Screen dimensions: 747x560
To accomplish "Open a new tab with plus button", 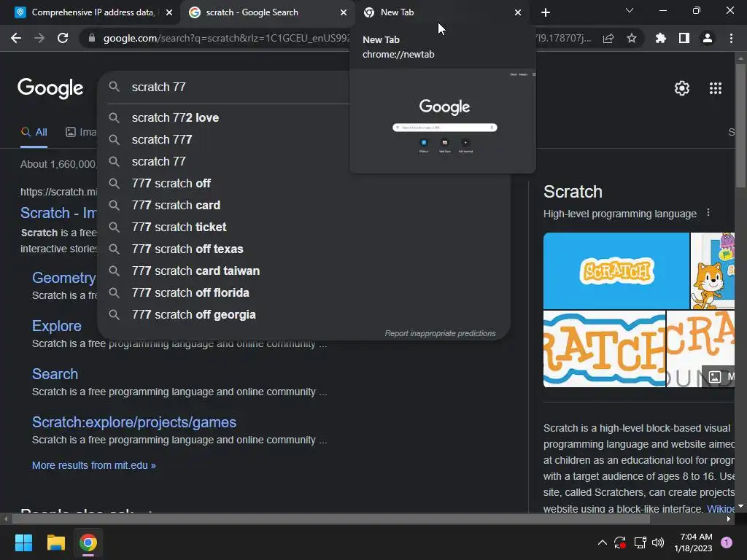I will 546,12.
